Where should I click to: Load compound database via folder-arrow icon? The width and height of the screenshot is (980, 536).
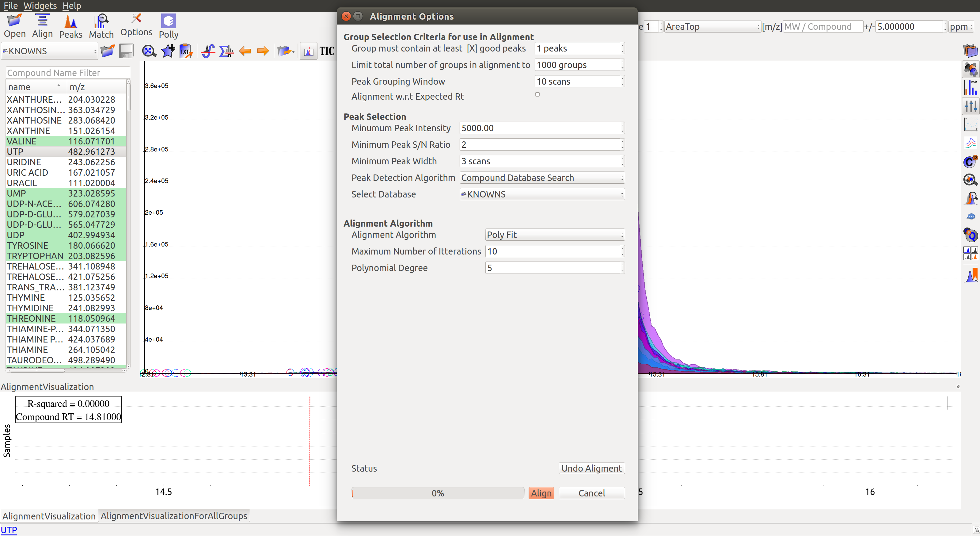[x=108, y=51]
